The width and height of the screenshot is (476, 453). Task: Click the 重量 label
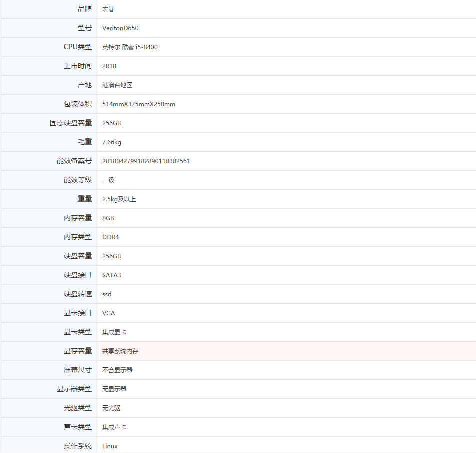(x=85, y=199)
